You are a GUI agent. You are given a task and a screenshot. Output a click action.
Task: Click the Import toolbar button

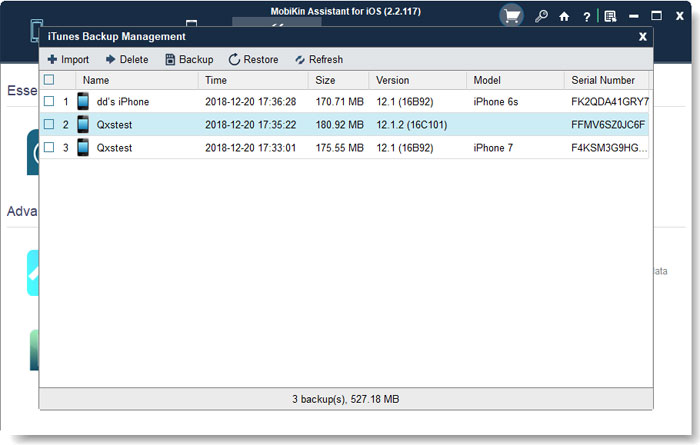point(68,59)
